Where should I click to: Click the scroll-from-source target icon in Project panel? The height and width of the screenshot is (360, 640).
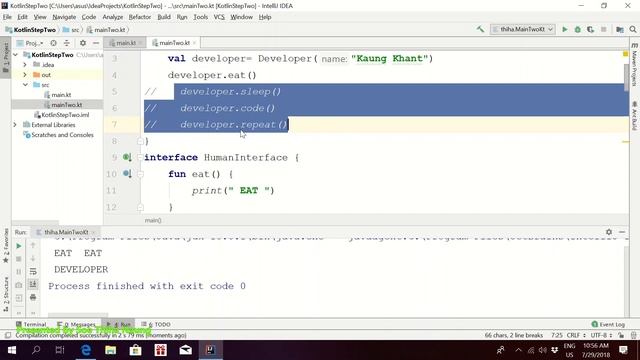tap(53, 43)
